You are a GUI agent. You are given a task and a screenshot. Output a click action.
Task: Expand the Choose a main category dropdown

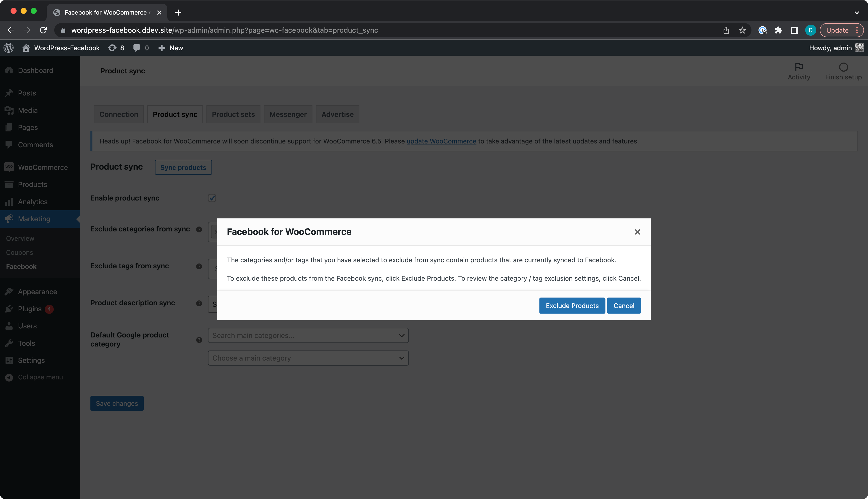(308, 358)
